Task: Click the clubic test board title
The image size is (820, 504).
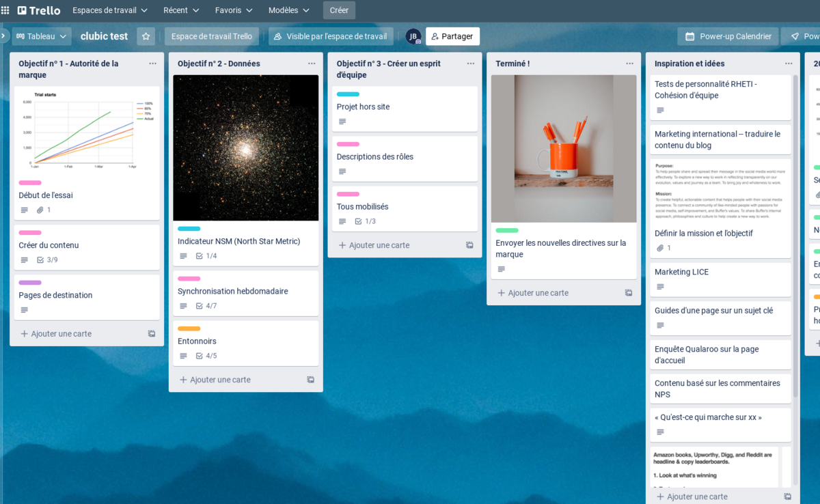Action: (x=104, y=36)
